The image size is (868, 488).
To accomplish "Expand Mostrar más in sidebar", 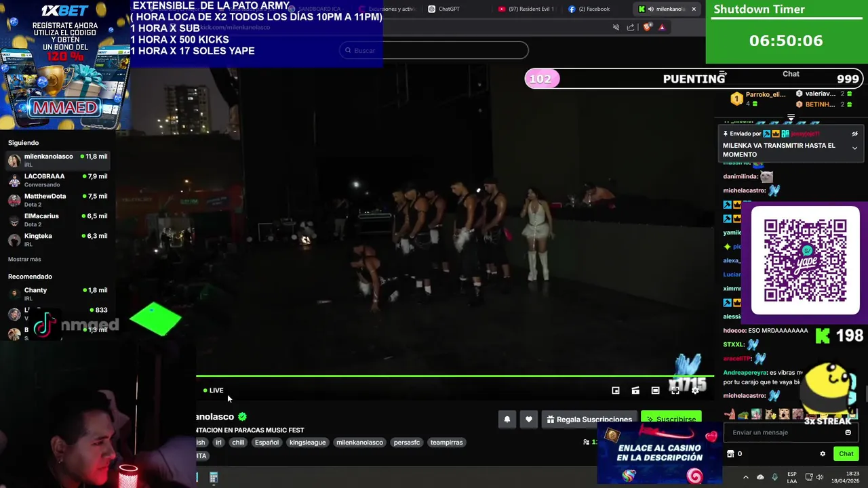I will click(24, 260).
